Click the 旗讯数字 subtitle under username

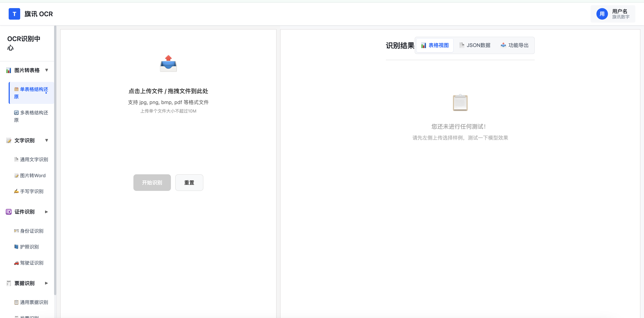(621, 17)
